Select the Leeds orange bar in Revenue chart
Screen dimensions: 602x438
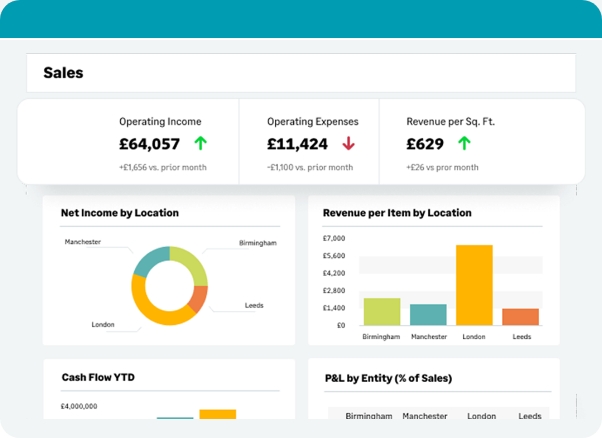tap(520, 316)
